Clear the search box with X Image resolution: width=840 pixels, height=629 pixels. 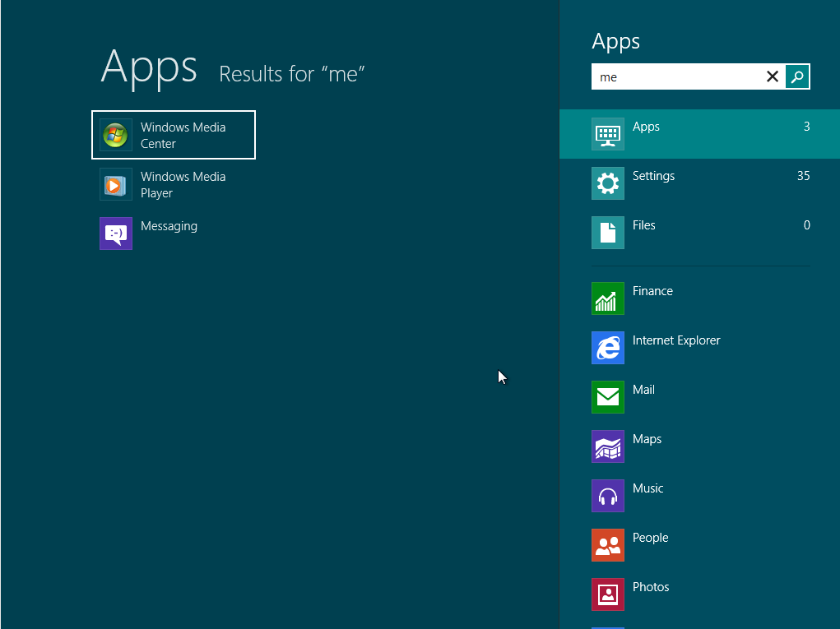(772, 76)
